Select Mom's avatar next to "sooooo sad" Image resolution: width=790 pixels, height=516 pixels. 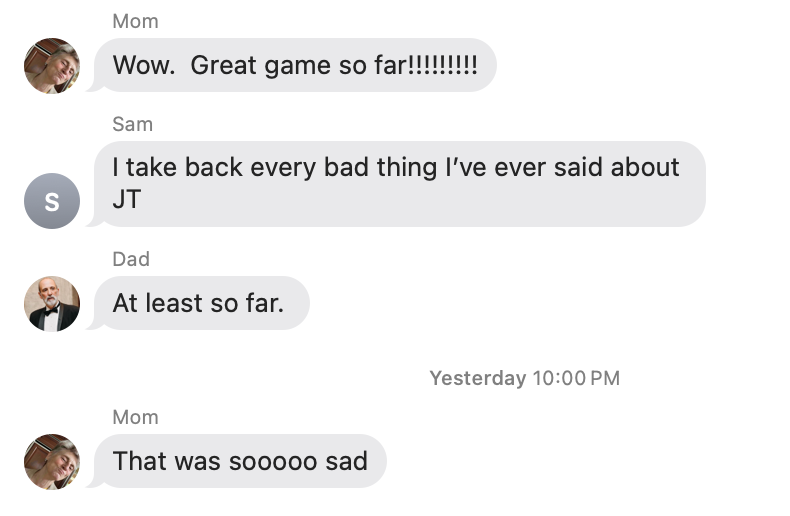tap(52, 461)
